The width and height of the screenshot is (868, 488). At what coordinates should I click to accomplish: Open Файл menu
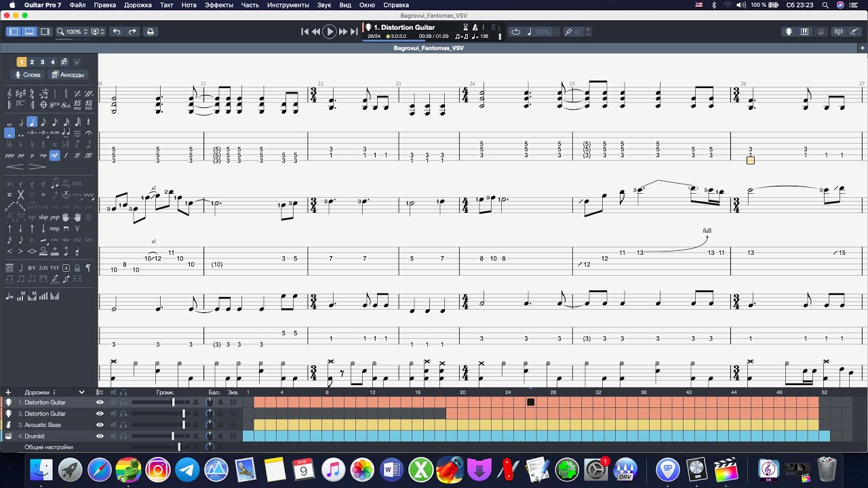[x=77, y=5]
